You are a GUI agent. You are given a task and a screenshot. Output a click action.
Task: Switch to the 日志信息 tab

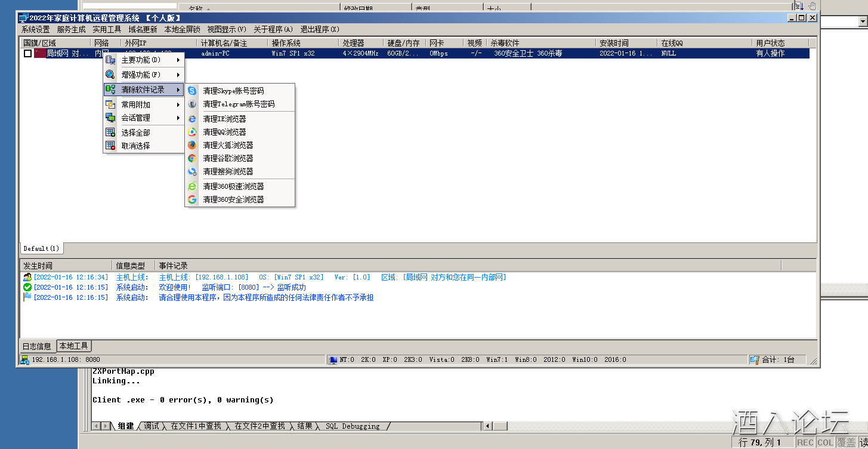pyautogui.click(x=38, y=346)
